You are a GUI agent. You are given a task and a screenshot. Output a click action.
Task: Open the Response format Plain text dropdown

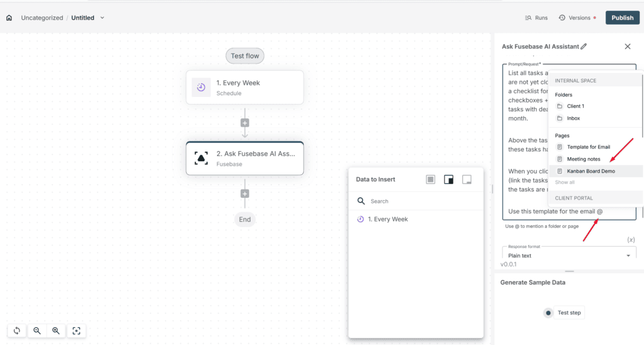pos(569,256)
